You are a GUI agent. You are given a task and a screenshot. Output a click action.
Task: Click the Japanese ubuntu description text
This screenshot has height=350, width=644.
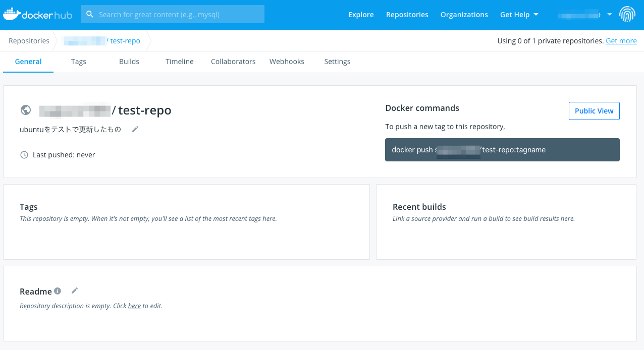click(x=71, y=129)
